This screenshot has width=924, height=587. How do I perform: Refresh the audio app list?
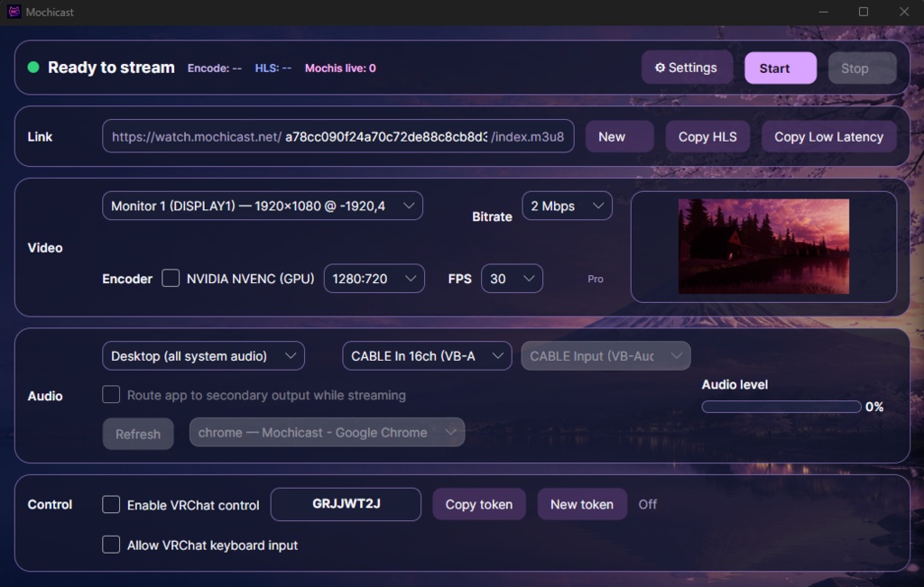click(138, 434)
